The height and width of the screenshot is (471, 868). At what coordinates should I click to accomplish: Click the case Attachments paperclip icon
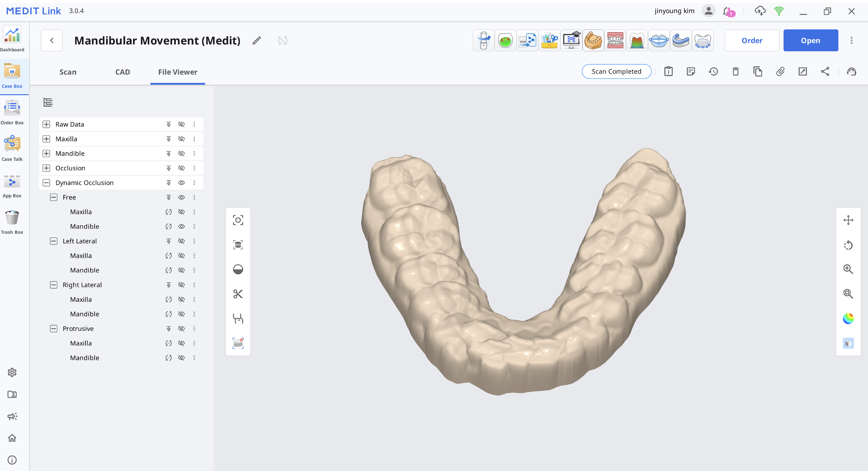780,72
